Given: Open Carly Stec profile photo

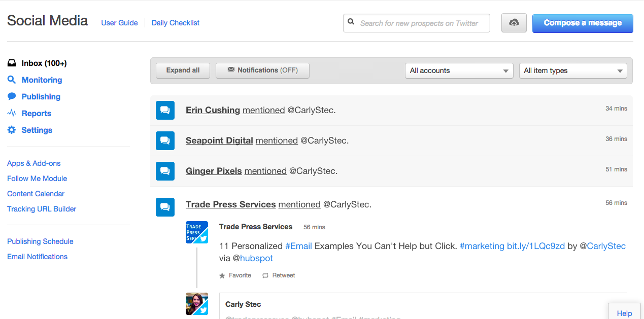Looking at the screenshot, I should [x=197, y=304].
